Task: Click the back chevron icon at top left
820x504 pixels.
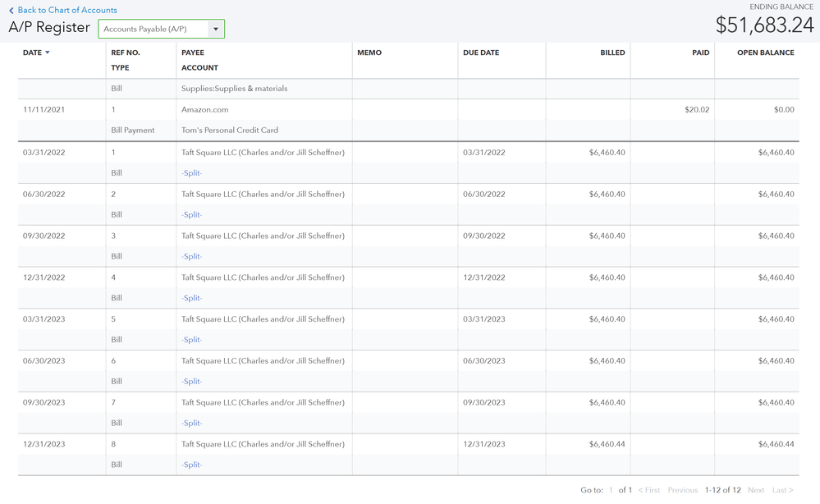Action: click(x=12, y=10)
